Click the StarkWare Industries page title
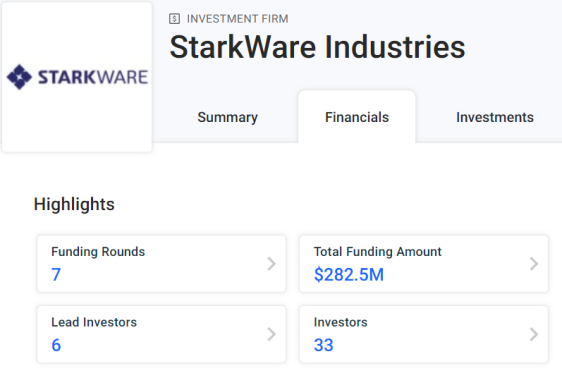This screenshot has width=562, height=373. point(317,47)
